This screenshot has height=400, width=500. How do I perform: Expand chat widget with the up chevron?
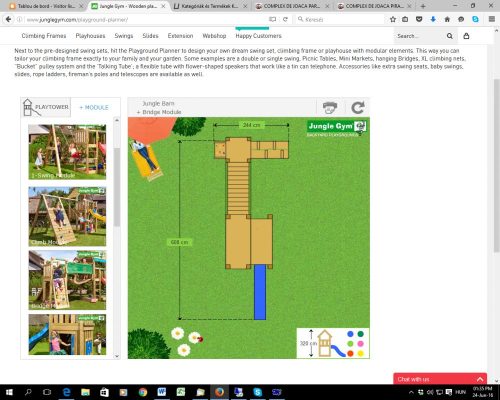(480, 379)
